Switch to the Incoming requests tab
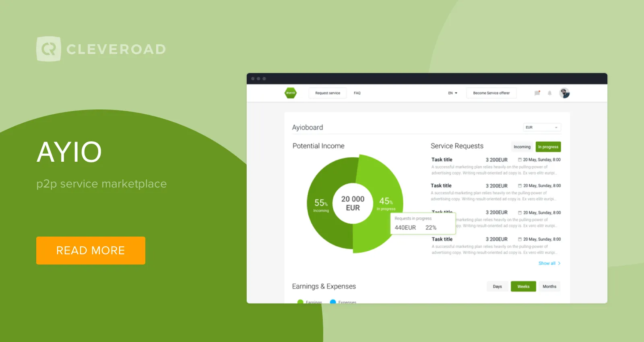This screenshot has width=644, height=342. pyautogui.click(x=522, y=147)
